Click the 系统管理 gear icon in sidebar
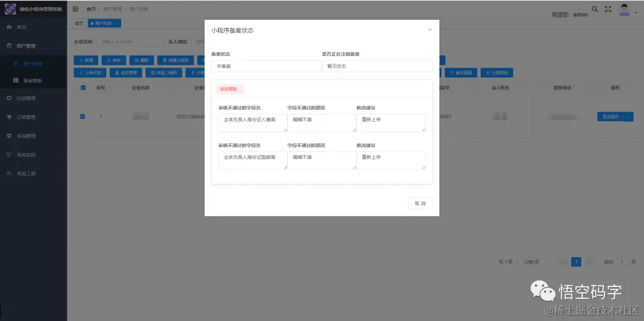This screenshot has width=644, height=321. 9,136
